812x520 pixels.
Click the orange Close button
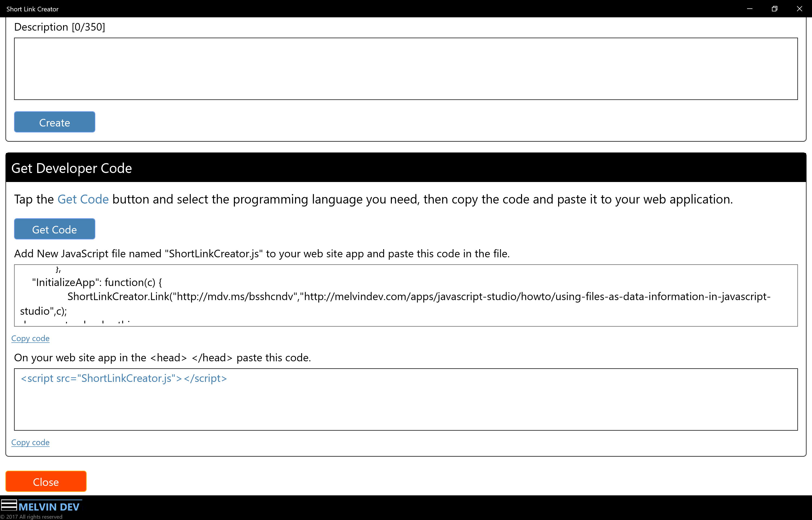pyautogui.click(x=46, y=481)
